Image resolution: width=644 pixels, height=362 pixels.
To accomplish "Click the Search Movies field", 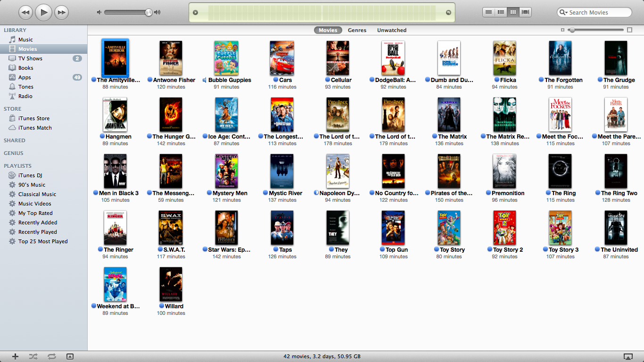I will point(594,12).
